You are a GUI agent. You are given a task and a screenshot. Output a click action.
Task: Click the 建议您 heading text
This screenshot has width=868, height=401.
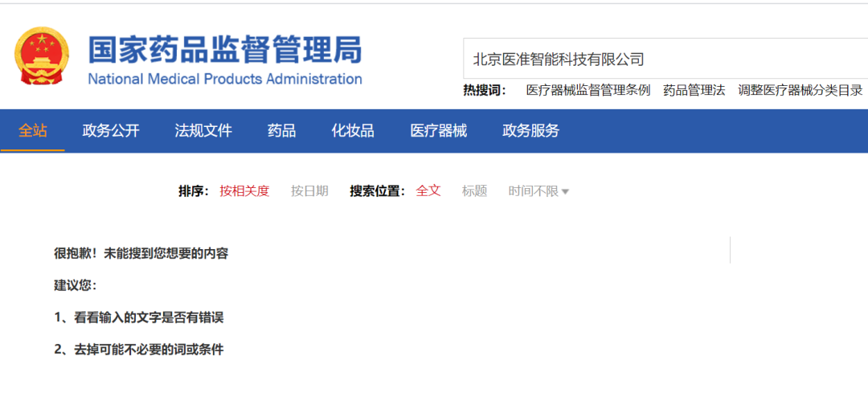pyautogui.click(x=76, y=286)
